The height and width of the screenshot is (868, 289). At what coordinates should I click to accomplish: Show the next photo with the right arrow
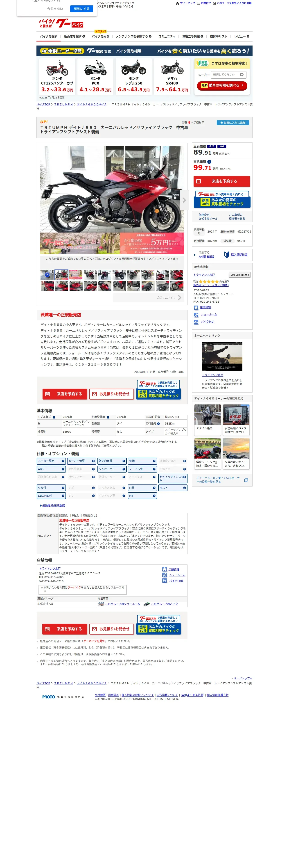tap(184, 200)
